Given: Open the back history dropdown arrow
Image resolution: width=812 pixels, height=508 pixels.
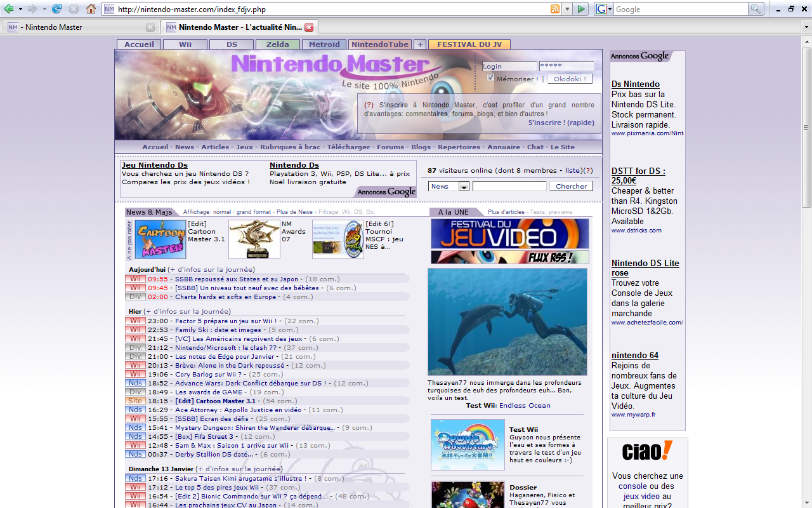Looking at the screenshot, I should click(x=20, y=9).
